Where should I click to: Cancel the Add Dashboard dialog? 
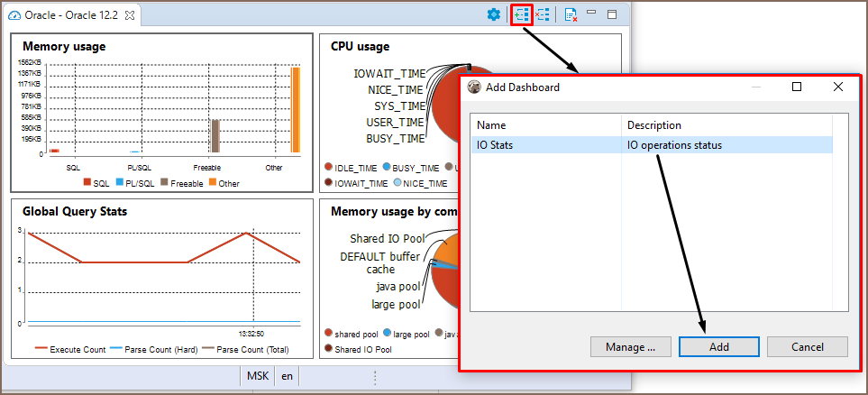(807, 347)
